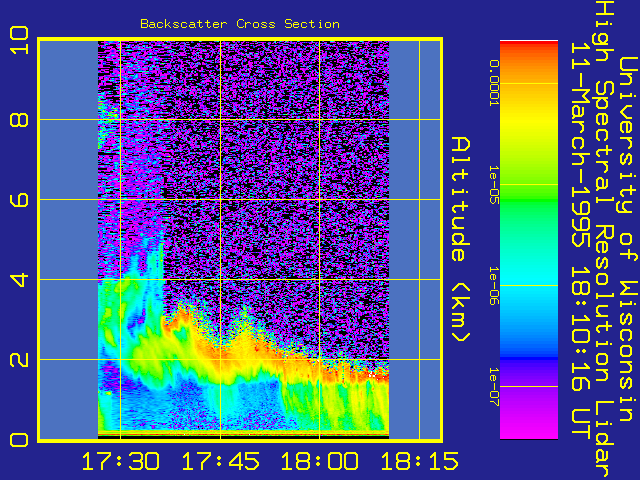Click the 1e-06 colorbar label
The width and height of the screenshot is (640, 480).
click(494, 285)
